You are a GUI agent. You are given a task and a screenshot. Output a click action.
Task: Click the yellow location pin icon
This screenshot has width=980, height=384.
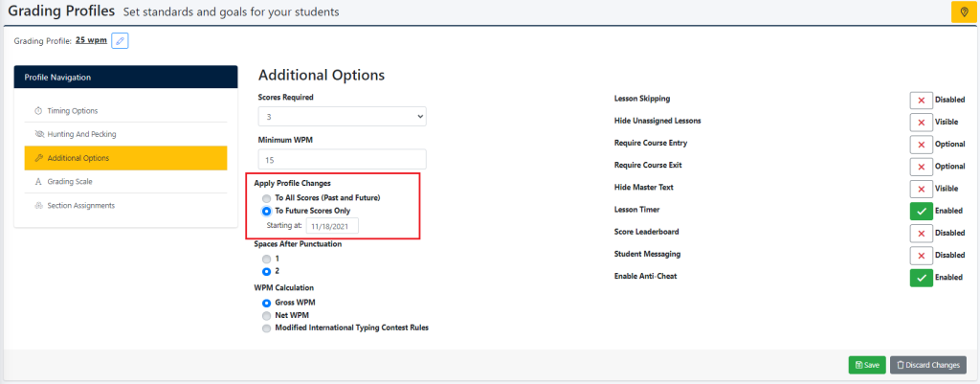963,11
